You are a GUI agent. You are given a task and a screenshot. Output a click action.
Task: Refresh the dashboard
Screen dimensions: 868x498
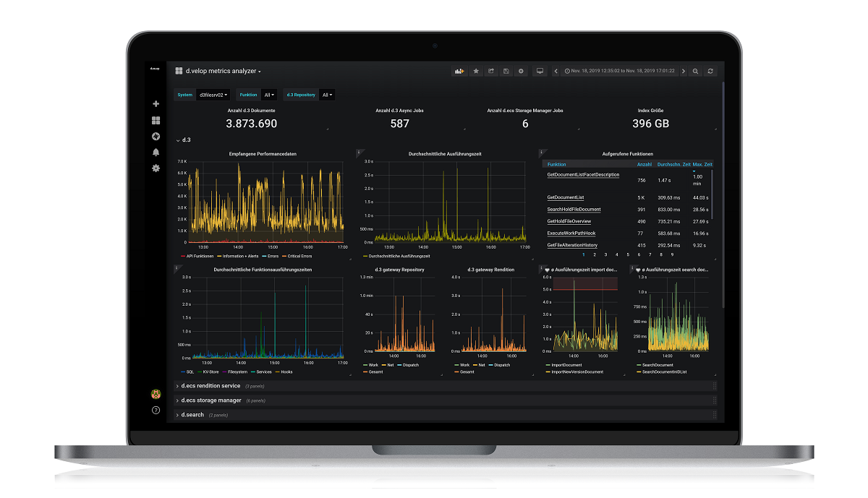tap(711, 71)
